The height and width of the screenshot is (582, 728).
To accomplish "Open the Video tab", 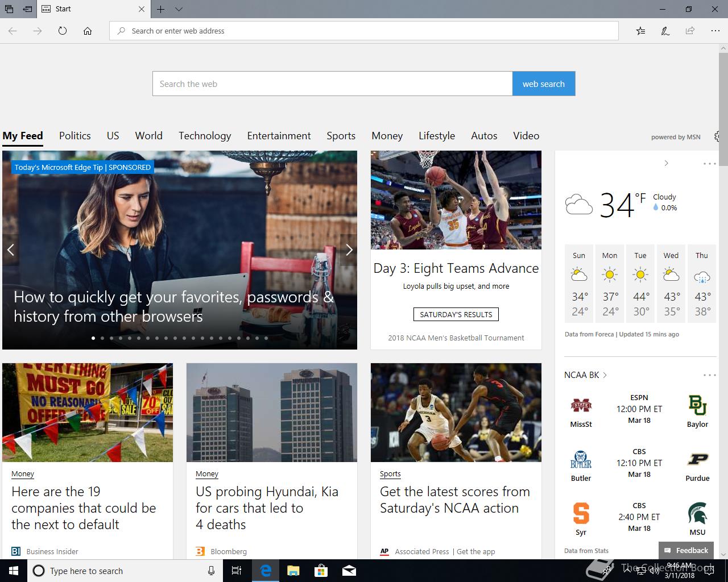I will 526,136.
